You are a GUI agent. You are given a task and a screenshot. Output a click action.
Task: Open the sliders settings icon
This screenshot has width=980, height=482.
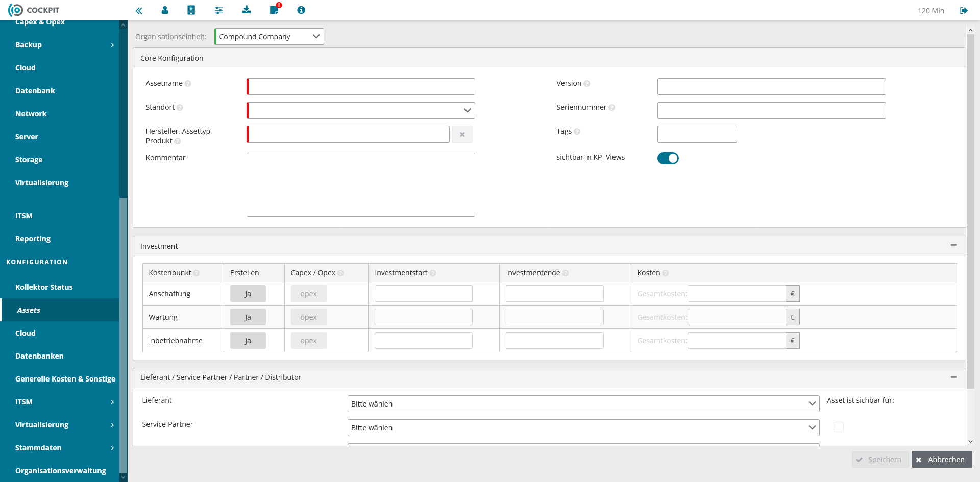click(219, 10)
